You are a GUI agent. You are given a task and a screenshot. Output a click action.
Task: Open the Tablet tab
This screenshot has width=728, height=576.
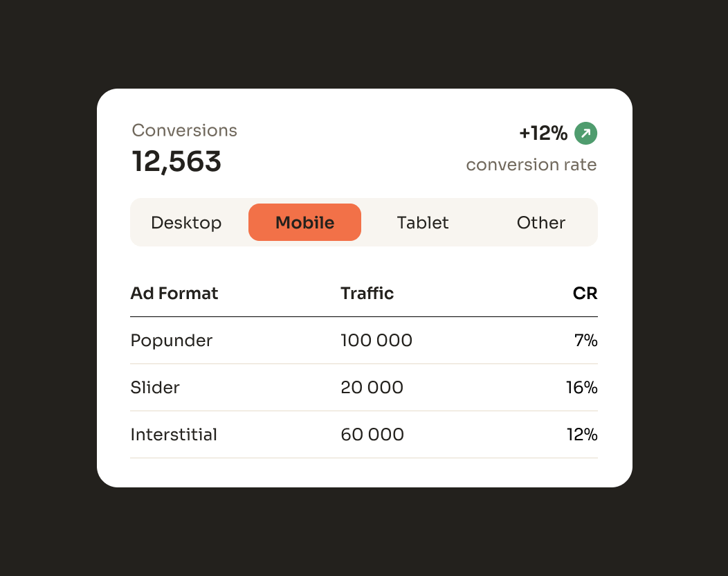coord(423,223)
